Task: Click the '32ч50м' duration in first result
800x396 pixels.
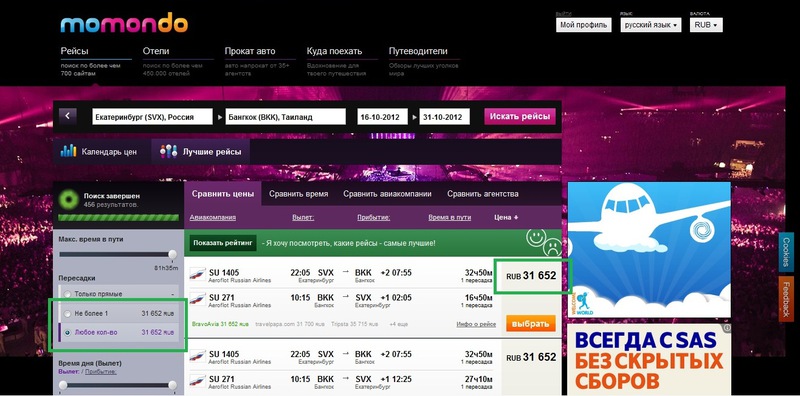Action: (x=478, y=273)
